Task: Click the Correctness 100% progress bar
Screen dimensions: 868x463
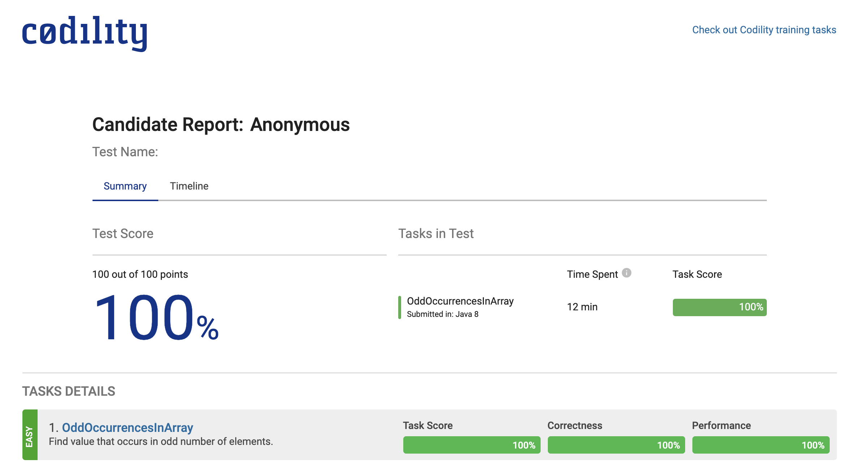Action: [616, 445]
